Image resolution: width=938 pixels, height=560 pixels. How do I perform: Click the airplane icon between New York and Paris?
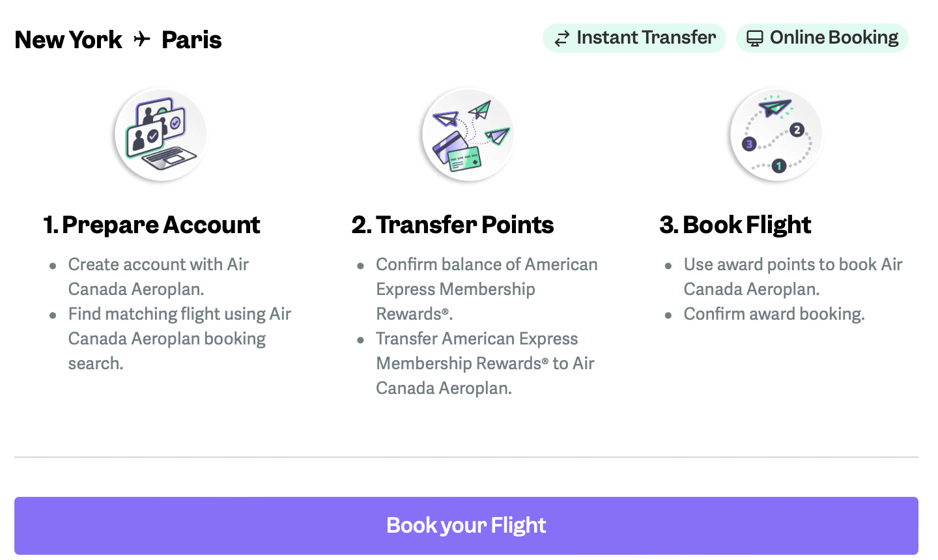point(141,40)
